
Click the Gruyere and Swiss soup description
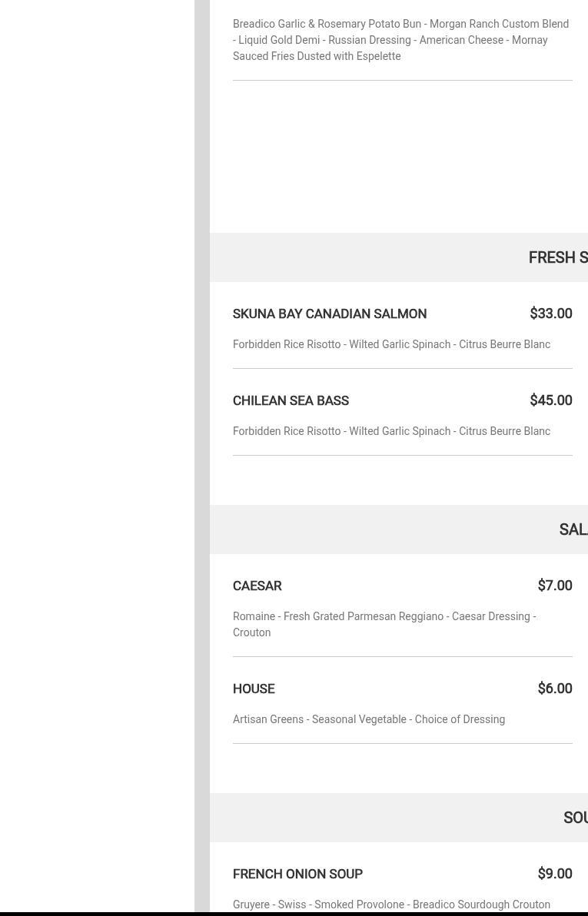pos(391,904)
